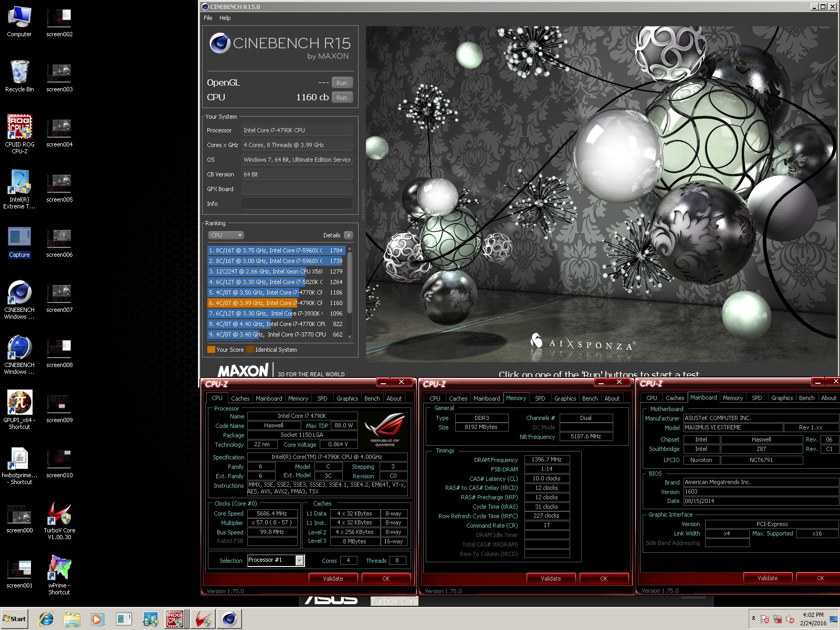Switch to TurboV Core taskbar item
Image resolution: width=840 pixels, height=630 pixels.
click(x=203, y=619)
